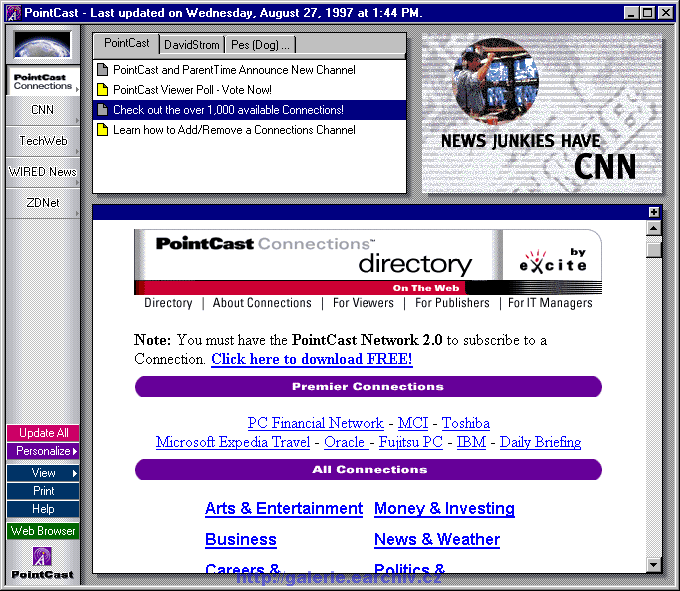The width and height of the screenshot is (680, 591).
Task: Open the For Viewers nav link
Action: tap(363, 303)
